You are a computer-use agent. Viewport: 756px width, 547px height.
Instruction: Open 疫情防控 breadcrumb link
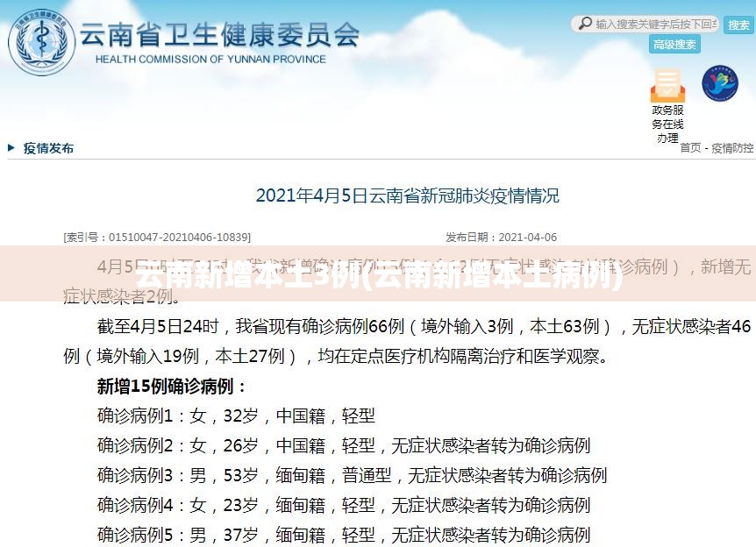click(732, 148)
